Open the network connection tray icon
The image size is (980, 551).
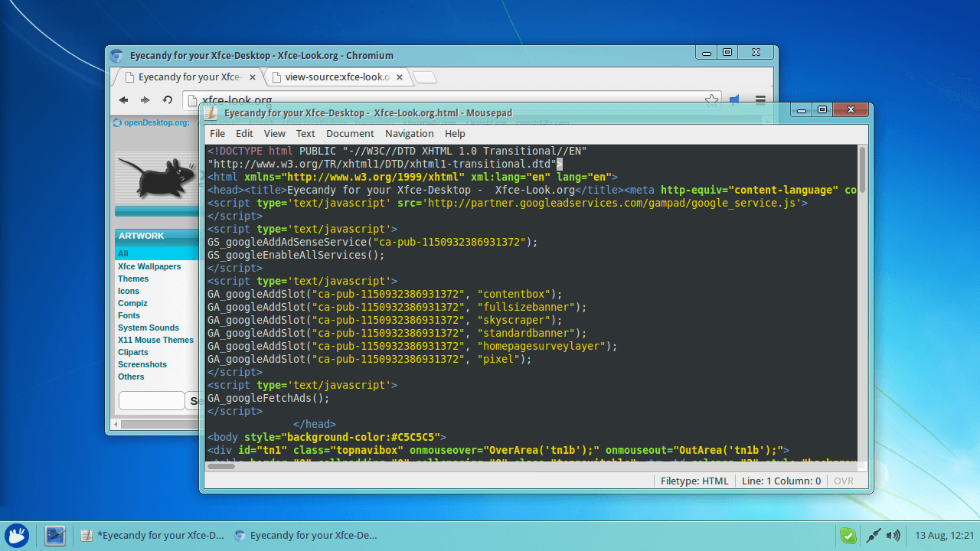click(872, 536)
